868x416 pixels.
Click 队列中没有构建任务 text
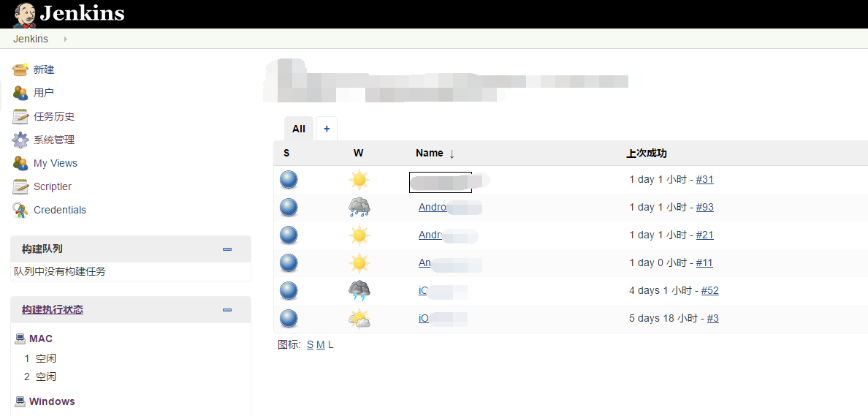(60, 271)
